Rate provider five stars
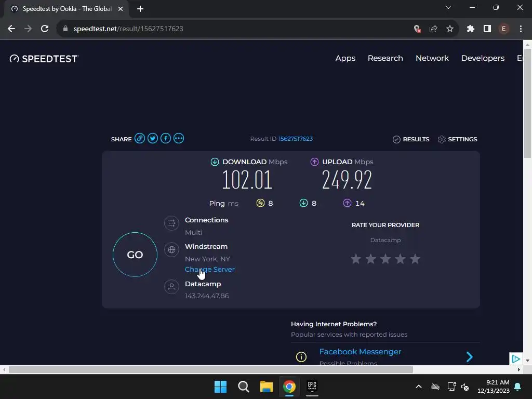532x399 pixels. 415,259
